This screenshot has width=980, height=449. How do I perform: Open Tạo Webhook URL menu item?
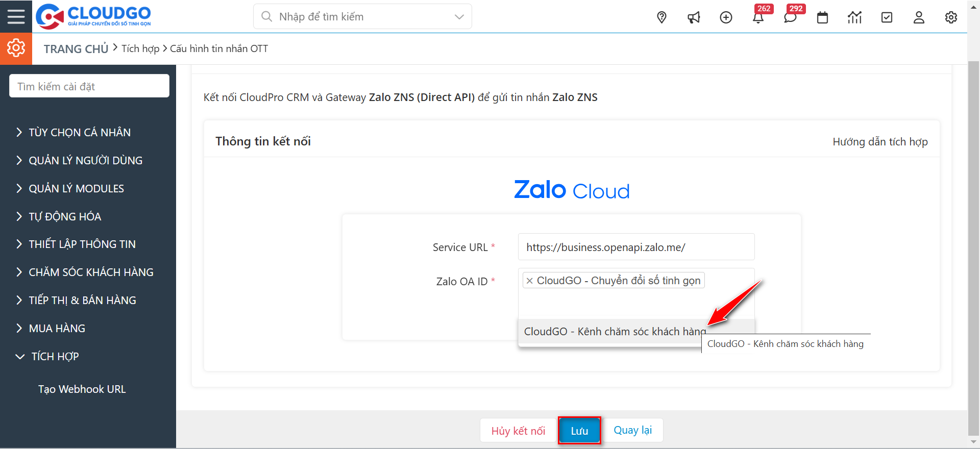[x=82, y=389]
